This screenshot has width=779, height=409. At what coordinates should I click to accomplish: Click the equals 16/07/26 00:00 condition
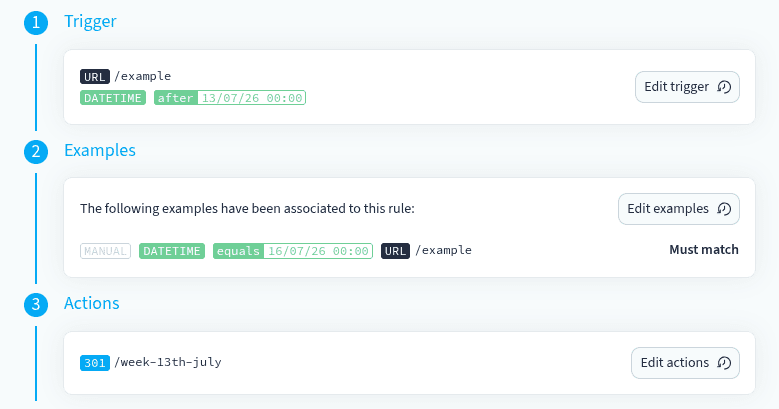[293, 251]
